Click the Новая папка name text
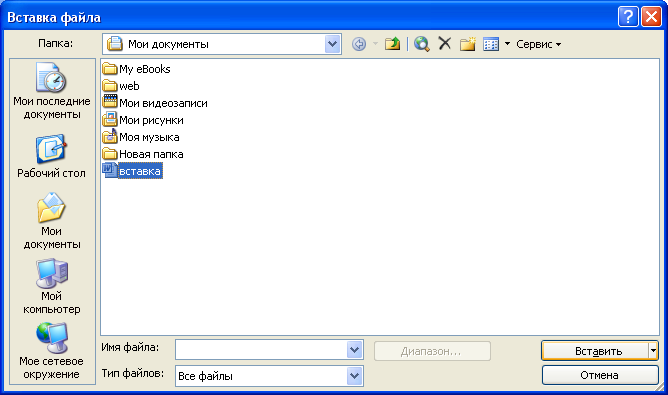This screenshot has height=395, width=668. [x=151, y=154]
